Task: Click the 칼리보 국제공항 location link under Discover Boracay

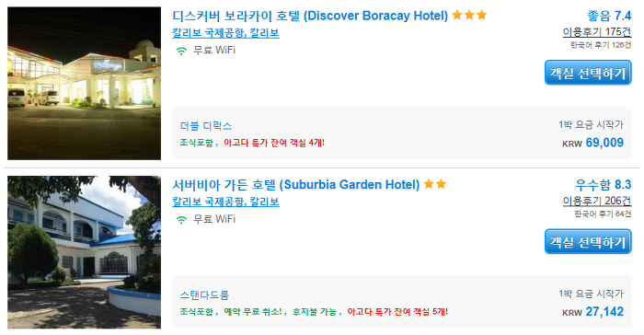Action: tap(225, 33)
